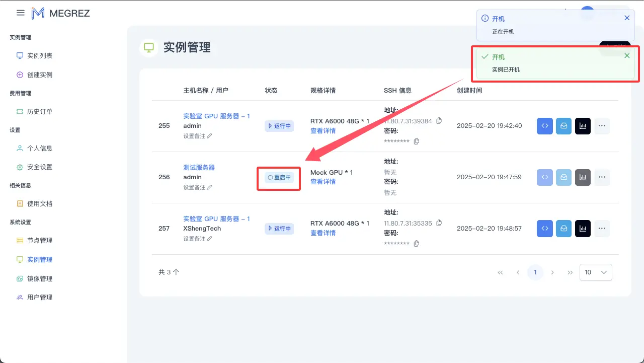This screenshot has width=644, height=363.
Task: Copy the SSH address of instance 255
Action: [x=439, y=121]
